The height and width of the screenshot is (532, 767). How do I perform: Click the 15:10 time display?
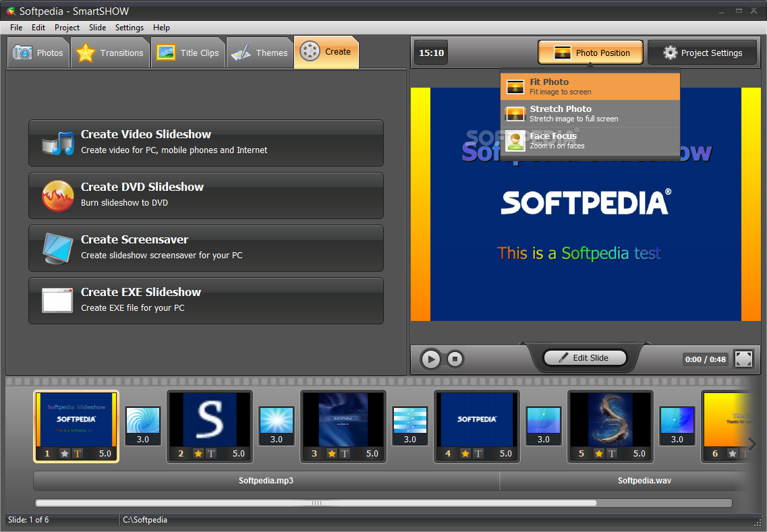(431, 53)
